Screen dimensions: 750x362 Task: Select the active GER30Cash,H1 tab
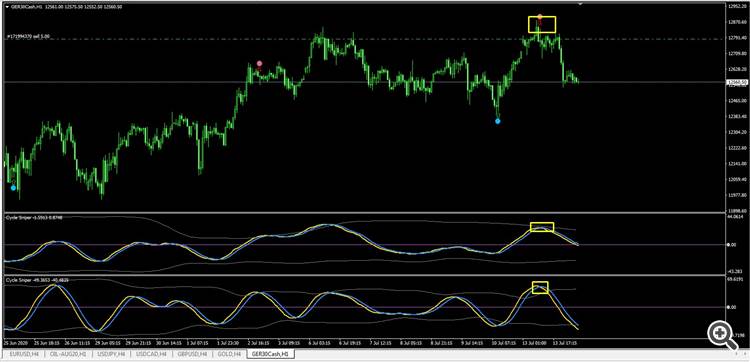(x=270, y=354)
